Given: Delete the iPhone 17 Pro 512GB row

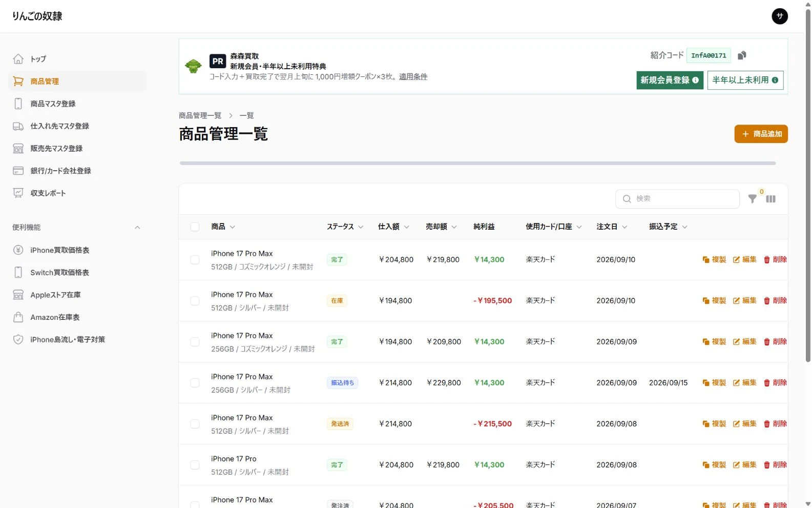Looking at the screenshot, I should click(775, 464).
